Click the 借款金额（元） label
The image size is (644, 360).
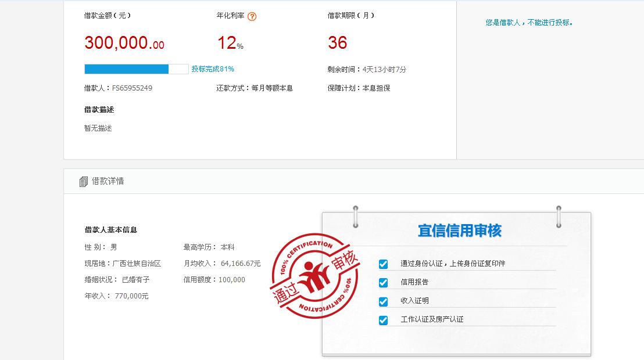click(108, 16)
